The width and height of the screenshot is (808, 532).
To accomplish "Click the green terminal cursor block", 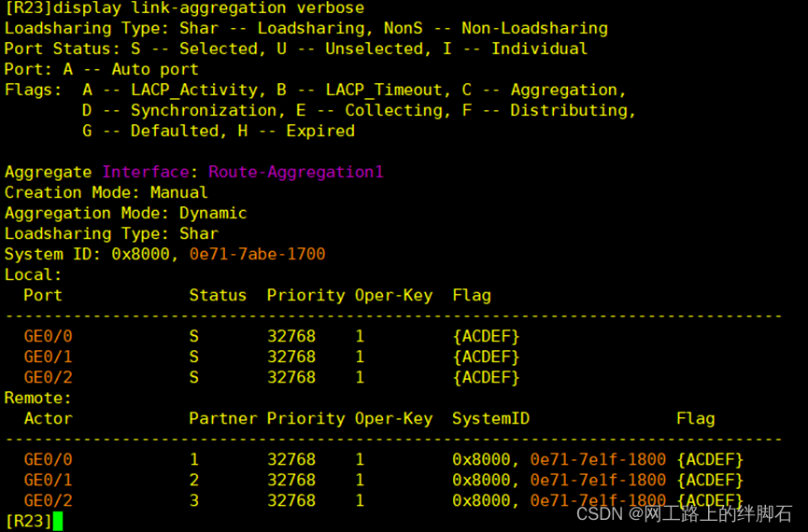I will [x=57, y=521].
